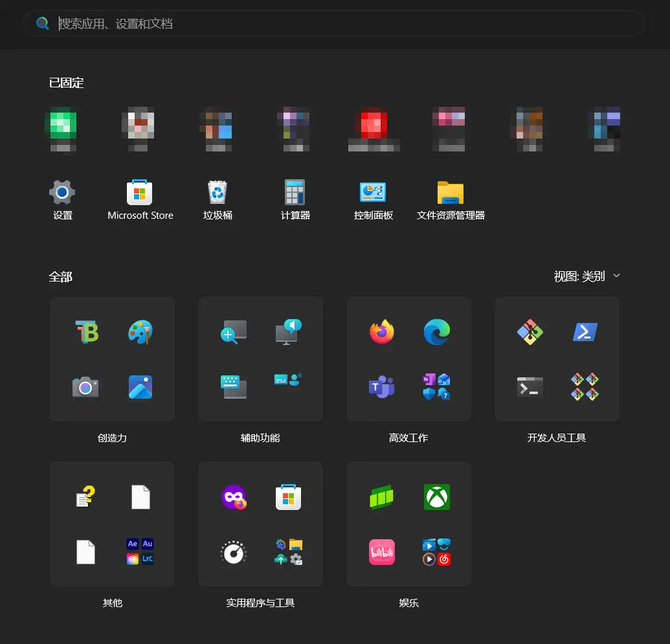The image size is (670, 644).
Task: Open more 娱乐 apps cluster
Action: [x=437, y=551]
